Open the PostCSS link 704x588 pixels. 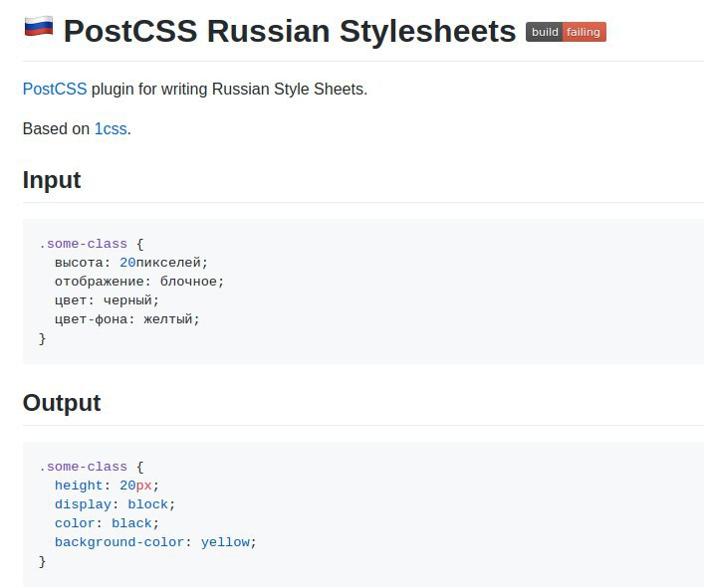55,89
